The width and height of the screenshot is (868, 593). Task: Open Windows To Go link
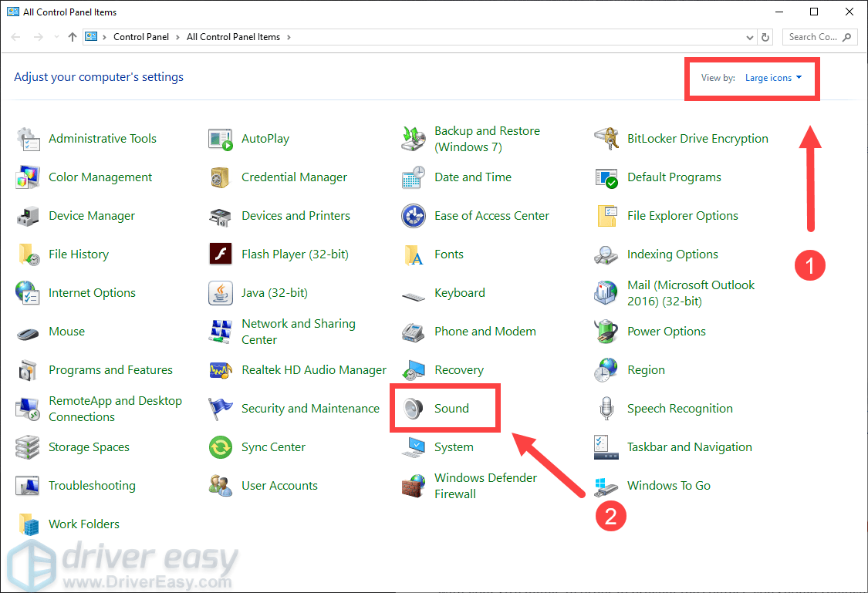669,486
